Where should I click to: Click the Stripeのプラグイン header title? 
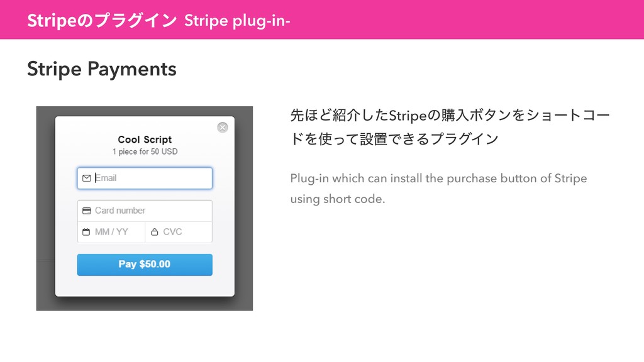click(x=102, y=20)
